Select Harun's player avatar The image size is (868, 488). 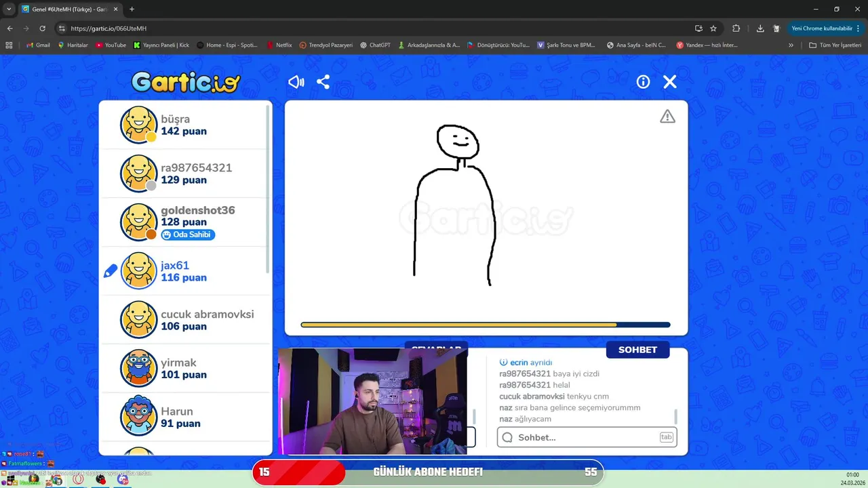pyautogui.click(x=139, y=417)
